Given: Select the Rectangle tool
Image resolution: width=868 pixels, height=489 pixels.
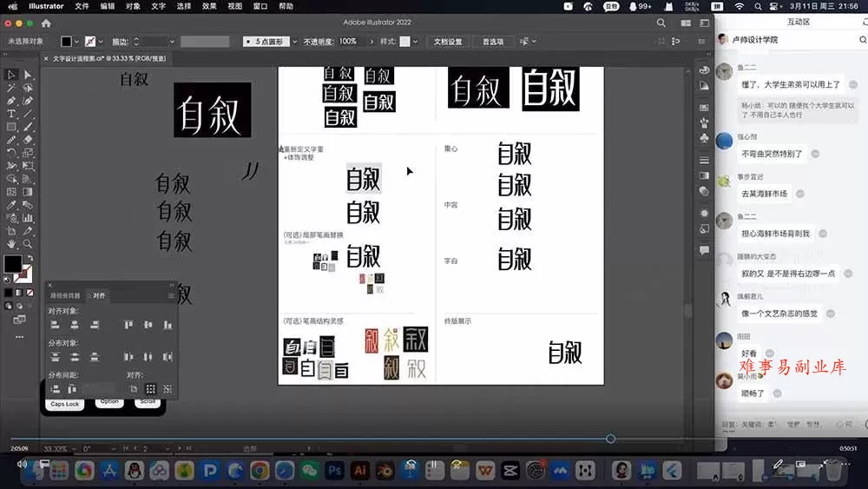Looking at the screenshot, I should click(x=11, y=127).
